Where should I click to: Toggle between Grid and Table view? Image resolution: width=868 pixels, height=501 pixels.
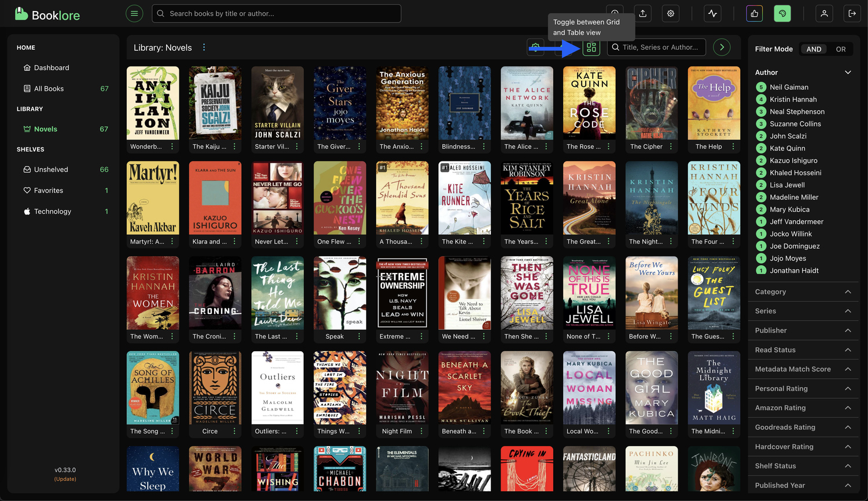[x=591, y=47]
